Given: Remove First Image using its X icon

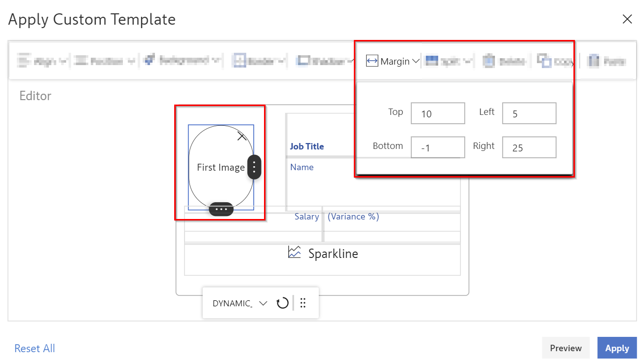Looking at the screenshot, I should tap(242, 137).
